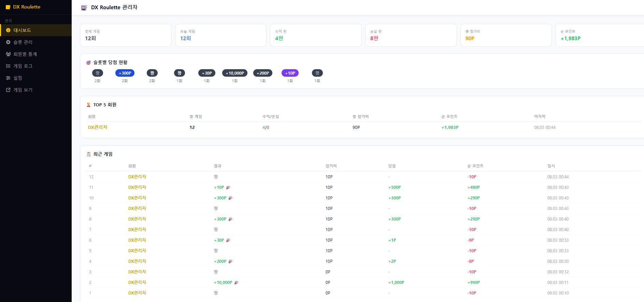Click the 슬롯 관리 sidebar icon

(8, 42)
